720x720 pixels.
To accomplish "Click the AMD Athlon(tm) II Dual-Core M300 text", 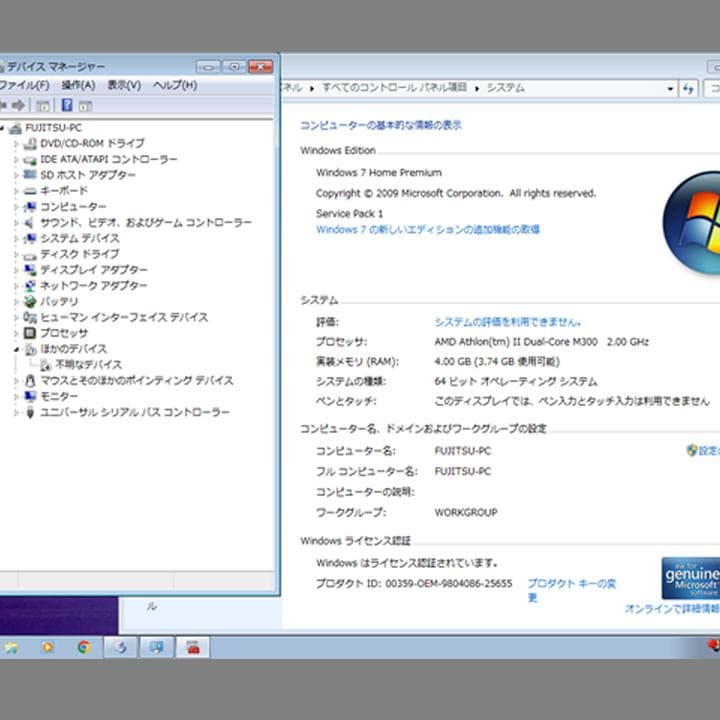I will pos(516,342).
